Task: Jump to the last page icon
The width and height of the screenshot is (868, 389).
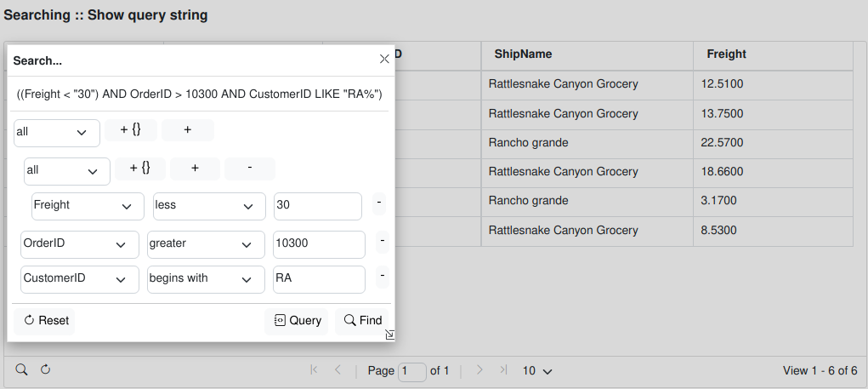Action: click(503, 370)
